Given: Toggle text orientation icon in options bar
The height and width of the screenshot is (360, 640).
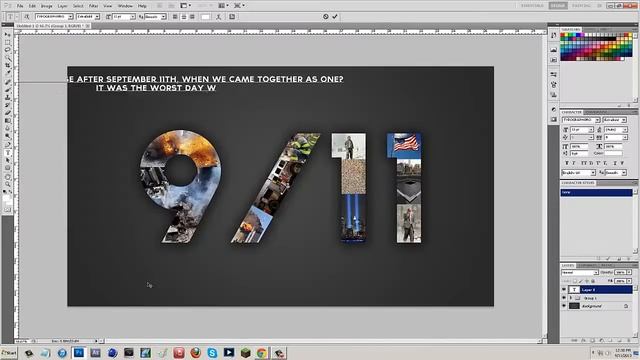Looking at the screenshot, I should pos(27,17).
